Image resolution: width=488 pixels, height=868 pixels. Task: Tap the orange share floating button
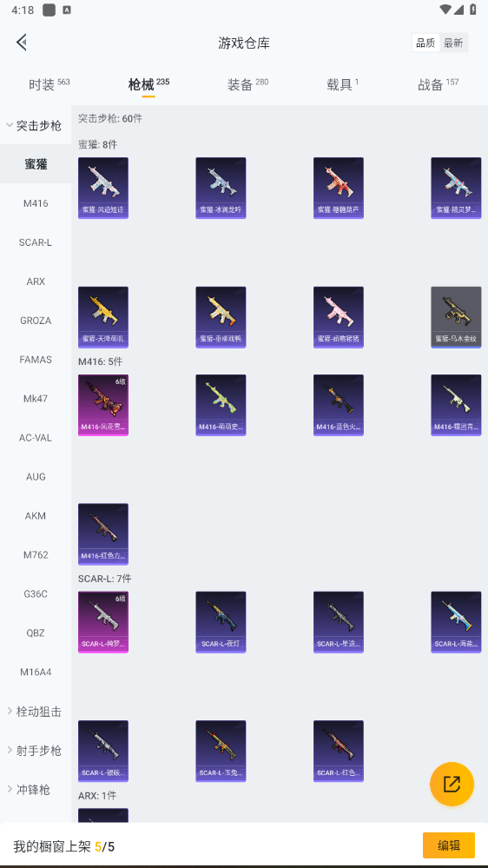(x=452, y=784)
